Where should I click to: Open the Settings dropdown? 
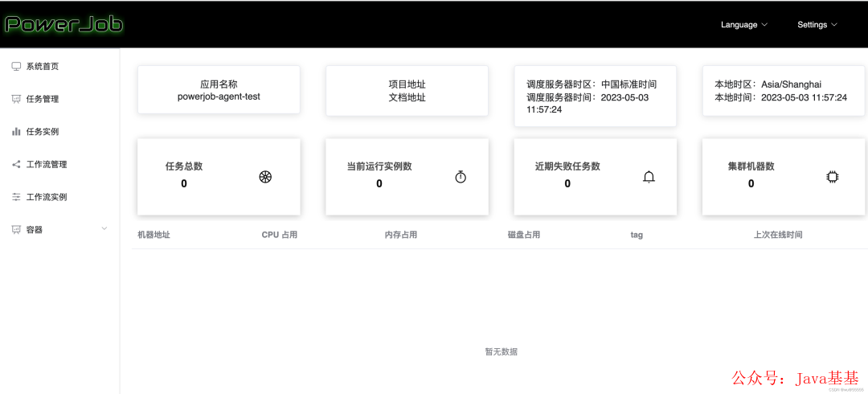point(817,25)
